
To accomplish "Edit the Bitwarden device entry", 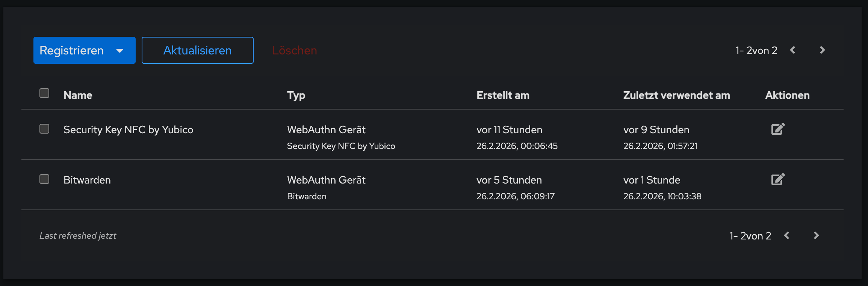I will 777,179.
